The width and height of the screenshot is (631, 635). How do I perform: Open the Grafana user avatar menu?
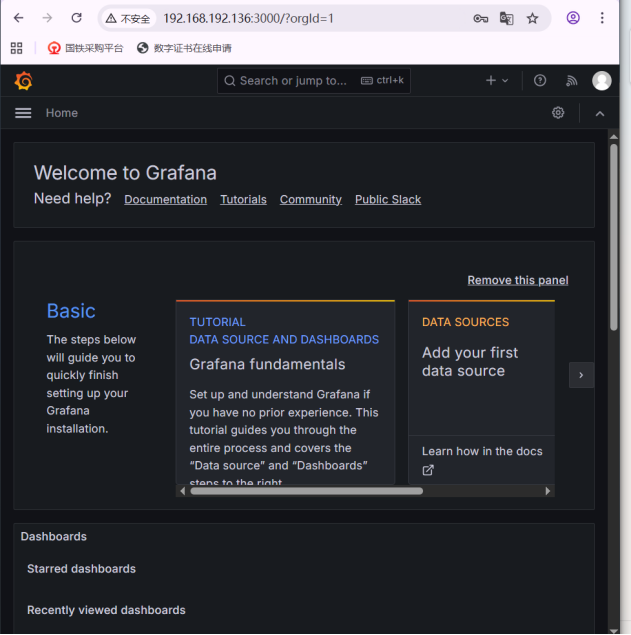[x=601, y=81]
